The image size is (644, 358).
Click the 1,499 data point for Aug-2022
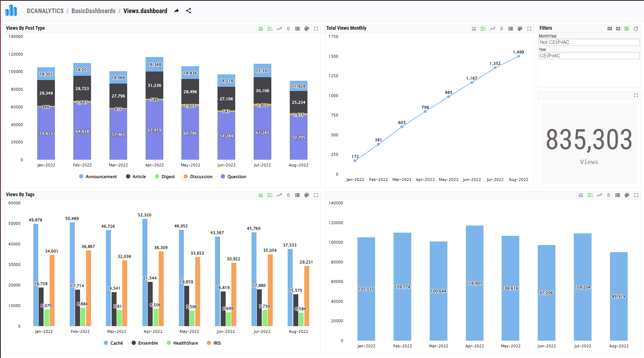tap(519, 56)
